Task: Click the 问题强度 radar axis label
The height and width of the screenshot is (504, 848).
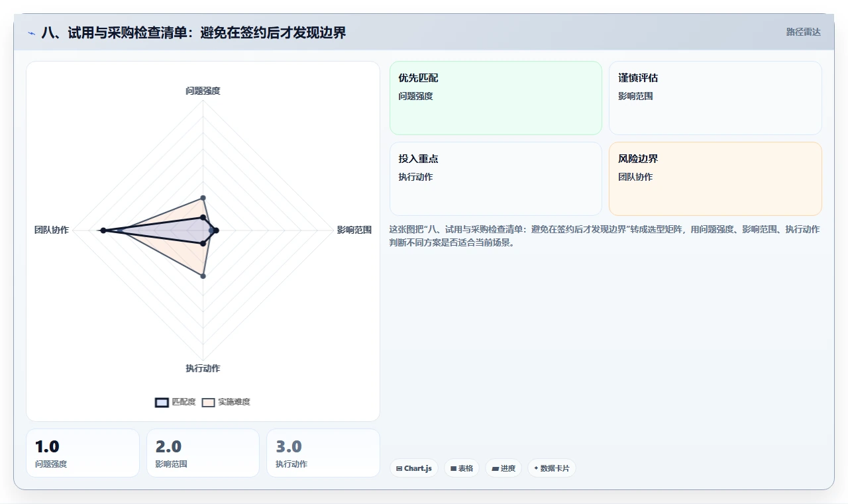Action: (x=203, y=91)
